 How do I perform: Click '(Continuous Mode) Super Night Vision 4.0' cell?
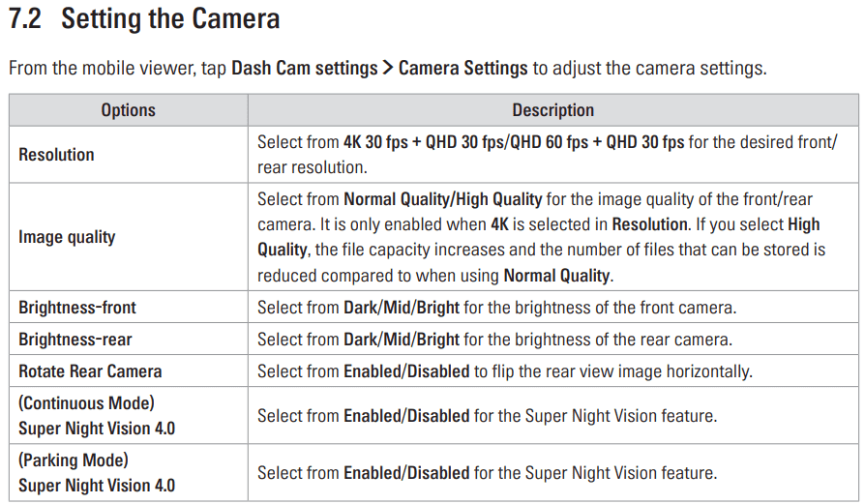[x=128, y=415]
